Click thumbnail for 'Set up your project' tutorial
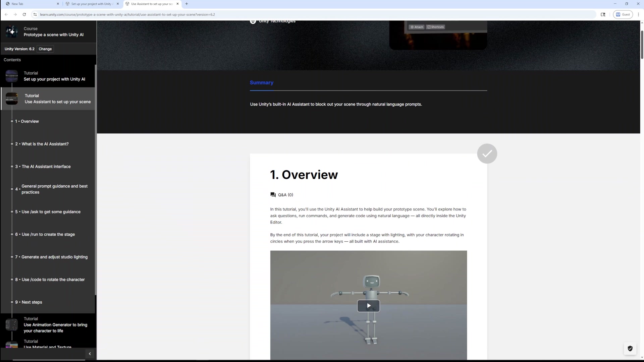The height and width of the screenshot is (362, 644). (12, 76)
